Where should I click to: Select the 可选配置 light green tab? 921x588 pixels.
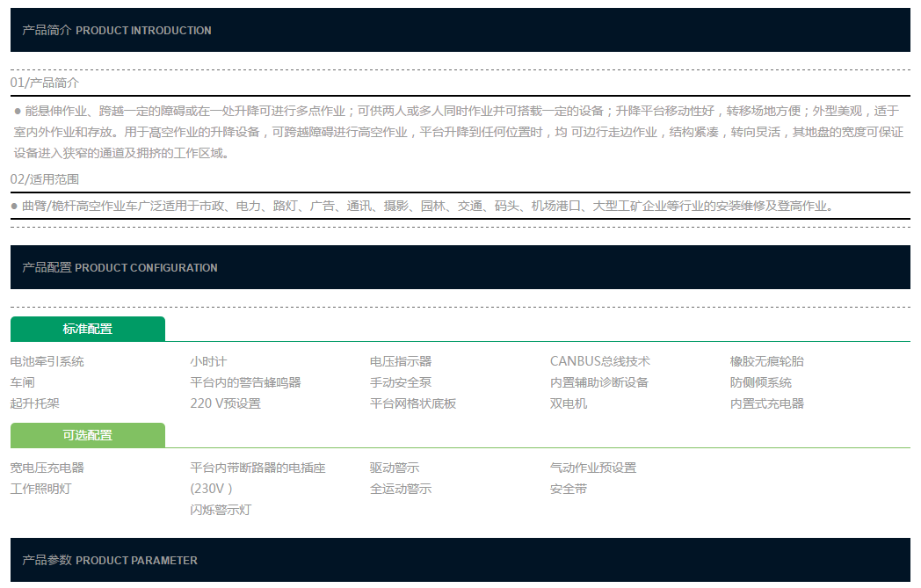click(x=88, y=435)
